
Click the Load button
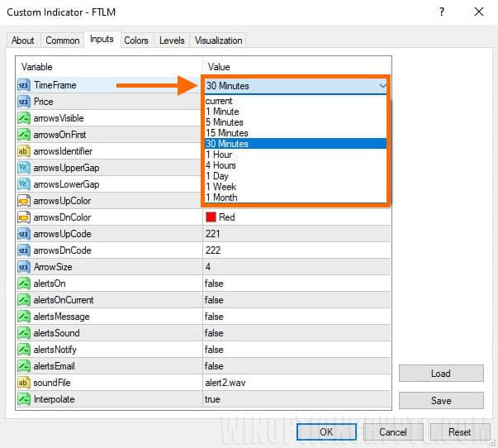tap(440, 374)
